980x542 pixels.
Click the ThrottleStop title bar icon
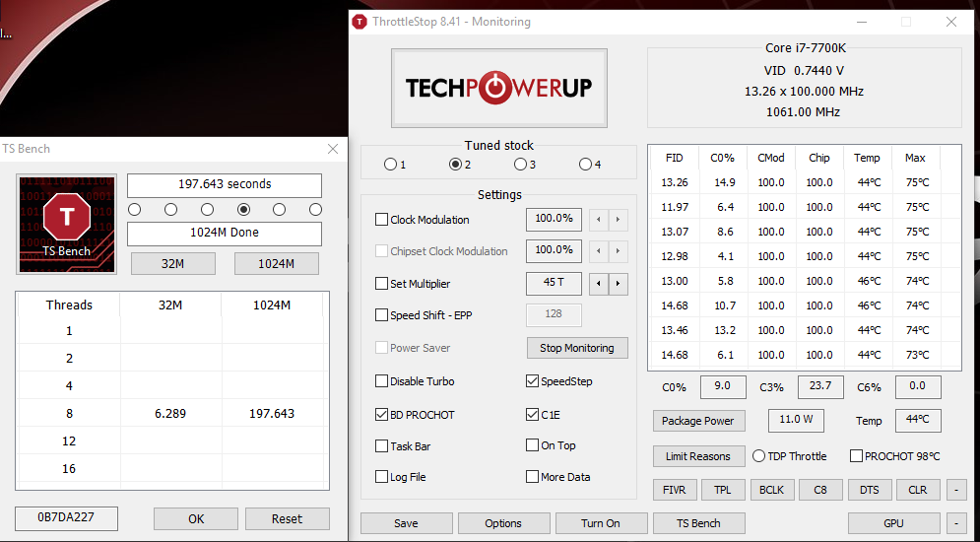(359, 22)
